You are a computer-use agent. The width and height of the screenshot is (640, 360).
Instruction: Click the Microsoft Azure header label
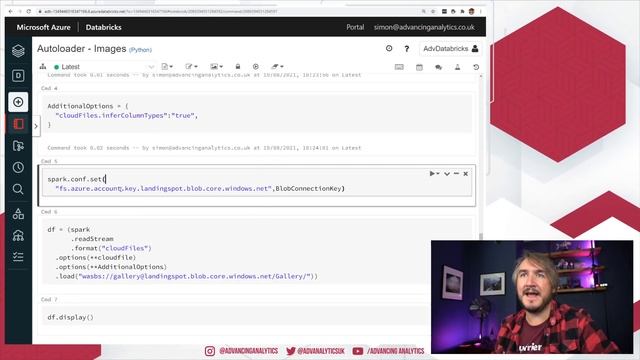point(43,27)
